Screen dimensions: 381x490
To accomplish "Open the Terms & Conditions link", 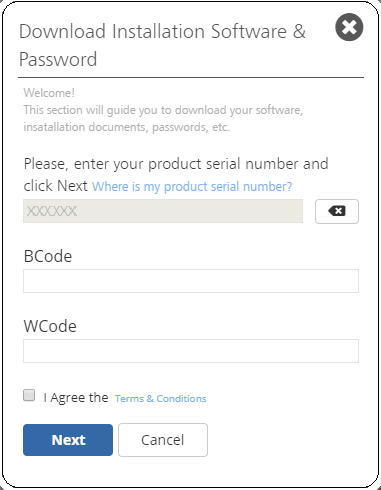I will (161, 398).
